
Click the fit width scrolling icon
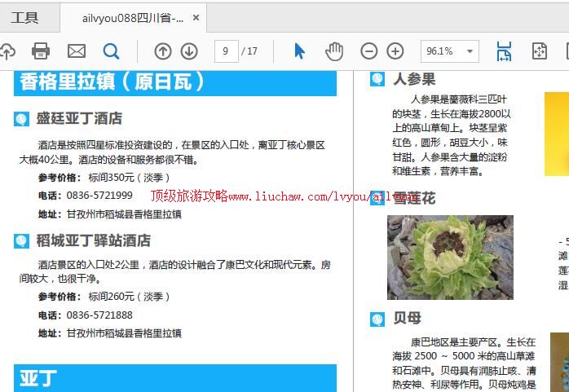pos(504,51)
